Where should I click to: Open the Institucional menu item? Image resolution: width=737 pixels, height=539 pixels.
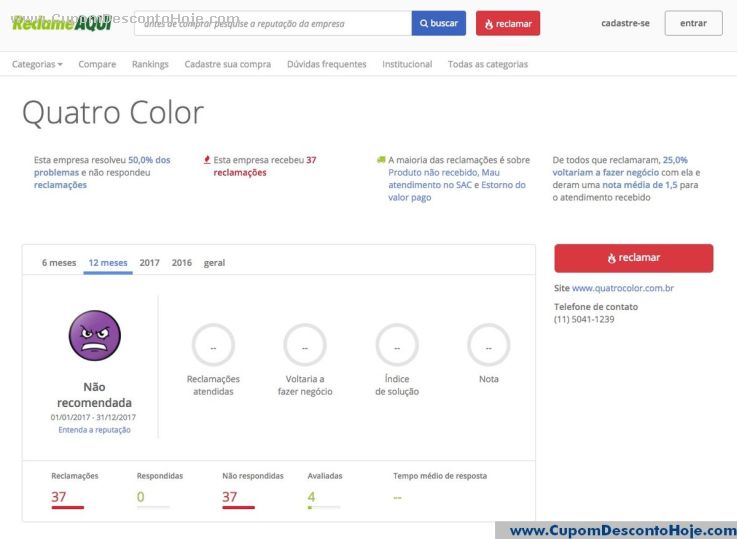coord(407,64)
